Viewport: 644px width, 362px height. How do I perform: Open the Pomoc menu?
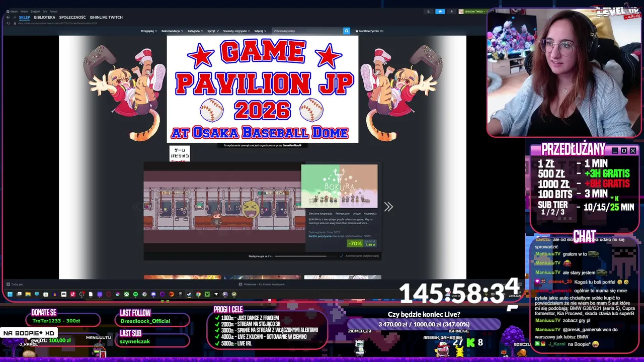53,11
